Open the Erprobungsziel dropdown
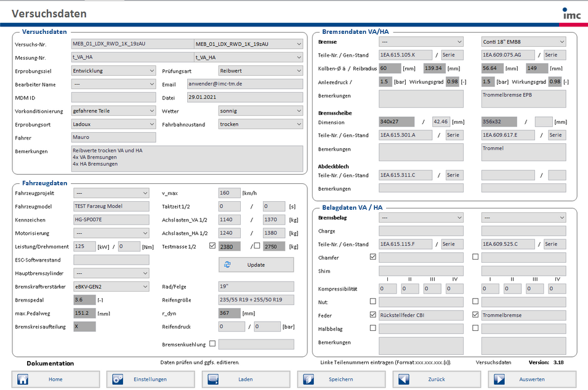The image size is (588, 390). coord(152,71)
